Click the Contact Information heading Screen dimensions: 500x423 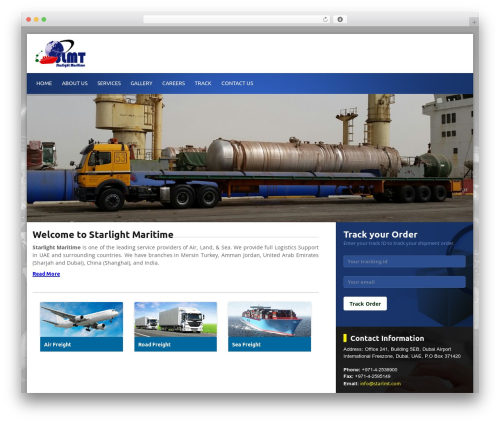(x=387, y=338)
